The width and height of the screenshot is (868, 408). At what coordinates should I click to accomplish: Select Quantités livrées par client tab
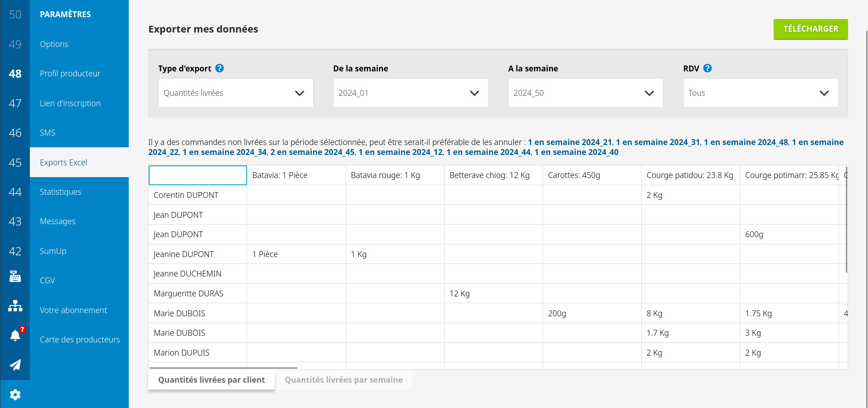click(211, 380)
